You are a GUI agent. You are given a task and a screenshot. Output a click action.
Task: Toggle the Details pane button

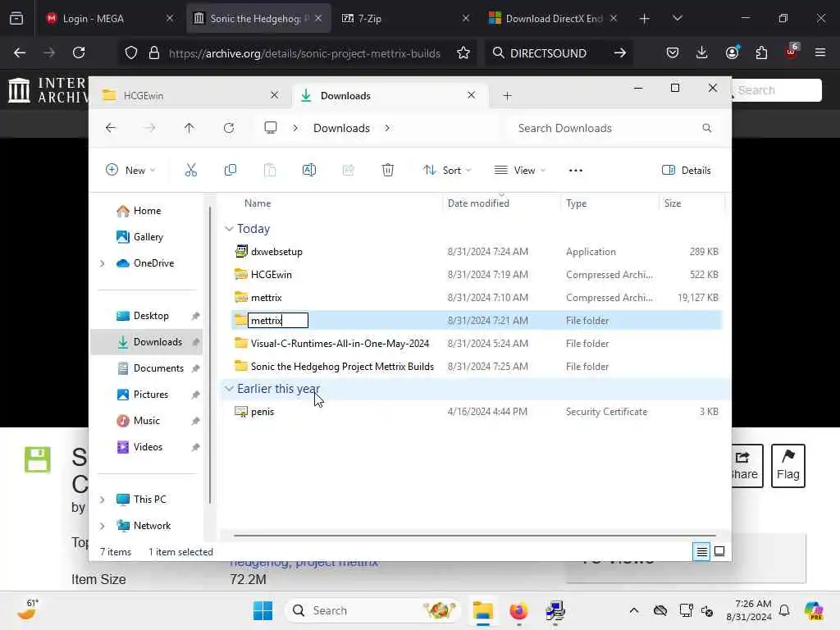(687, 171)
